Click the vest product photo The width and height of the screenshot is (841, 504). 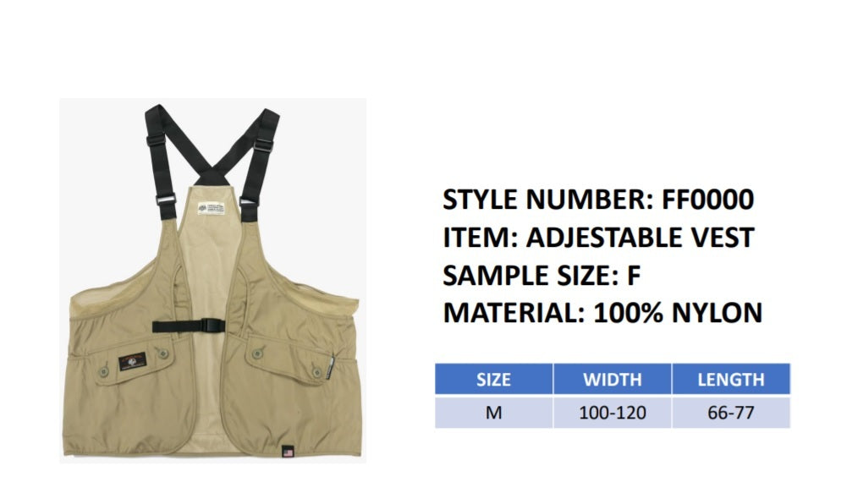(213, 281)
